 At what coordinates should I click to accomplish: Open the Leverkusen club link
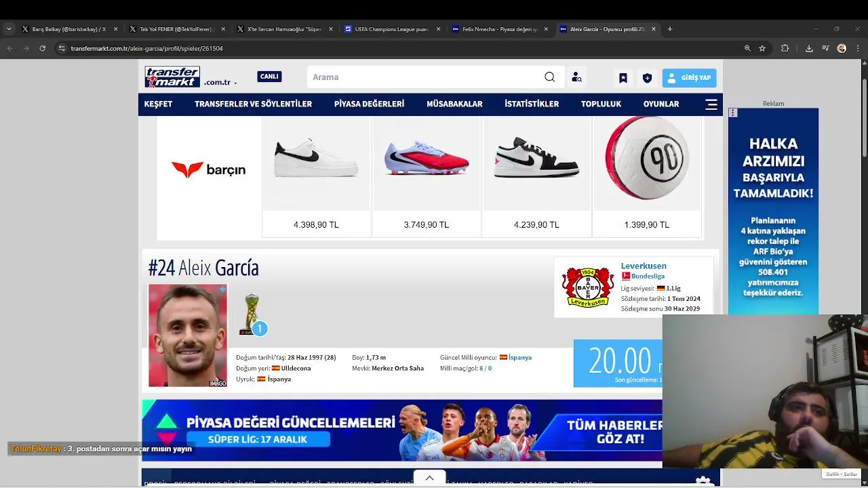(644, 266)
